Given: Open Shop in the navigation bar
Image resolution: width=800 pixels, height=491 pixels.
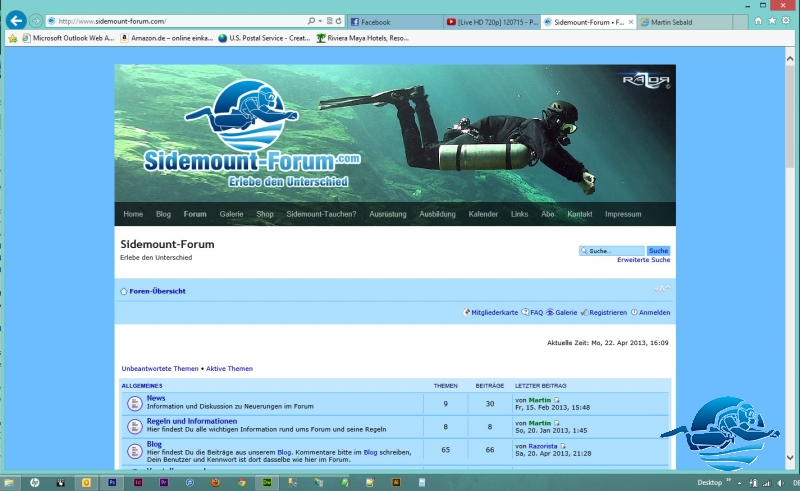Looking at the screenshot, I should (x=265, y=214).
